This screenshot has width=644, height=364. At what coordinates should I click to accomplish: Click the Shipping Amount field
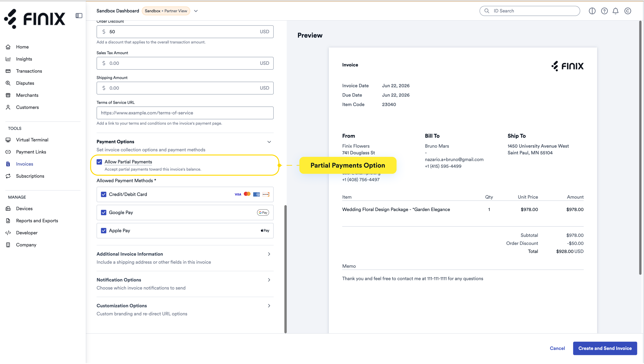click(x=185, y=88)
